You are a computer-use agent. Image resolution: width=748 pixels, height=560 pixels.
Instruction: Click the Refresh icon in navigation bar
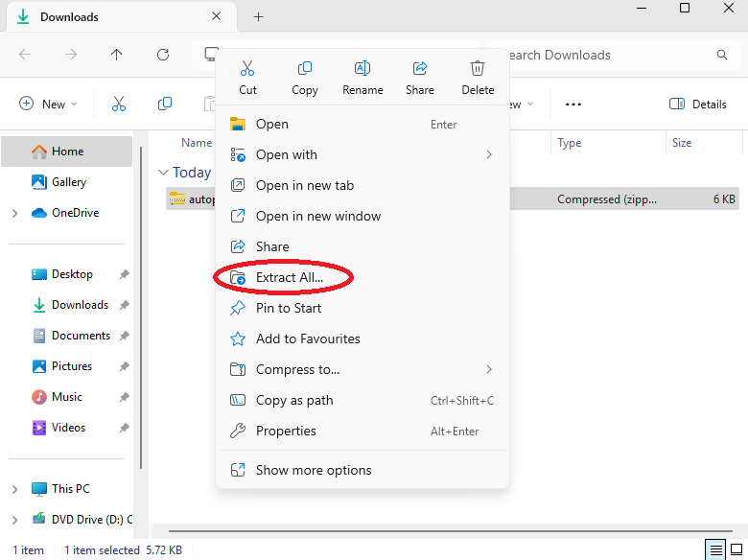pyautogui.click(x=163, y=55)
